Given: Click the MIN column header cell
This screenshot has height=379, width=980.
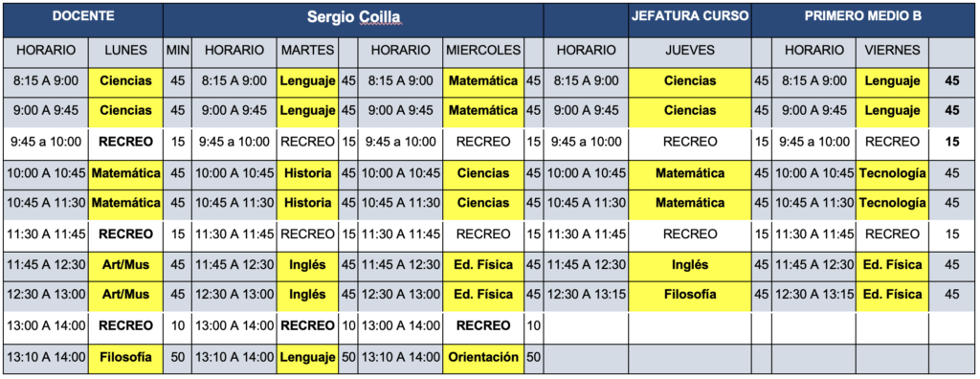Looking at the screenshot, I should pos(177,51).
